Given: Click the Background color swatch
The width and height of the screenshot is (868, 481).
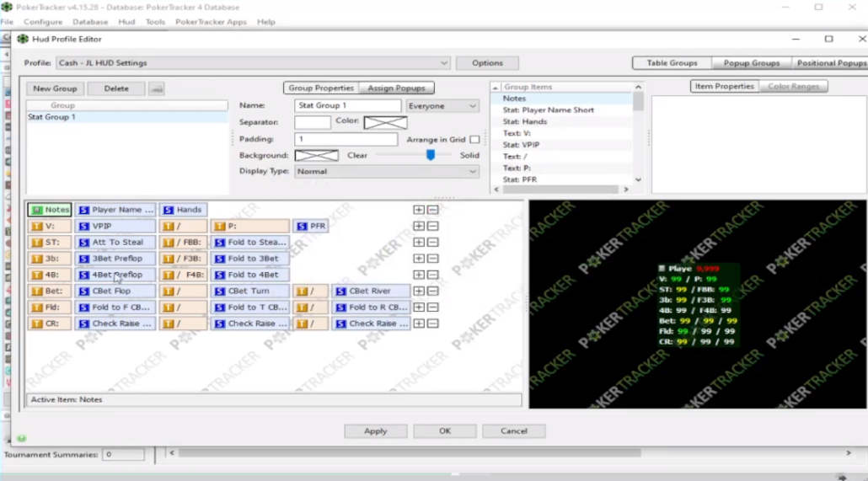Looking at the screenshot, I should [x=317, y=156].
